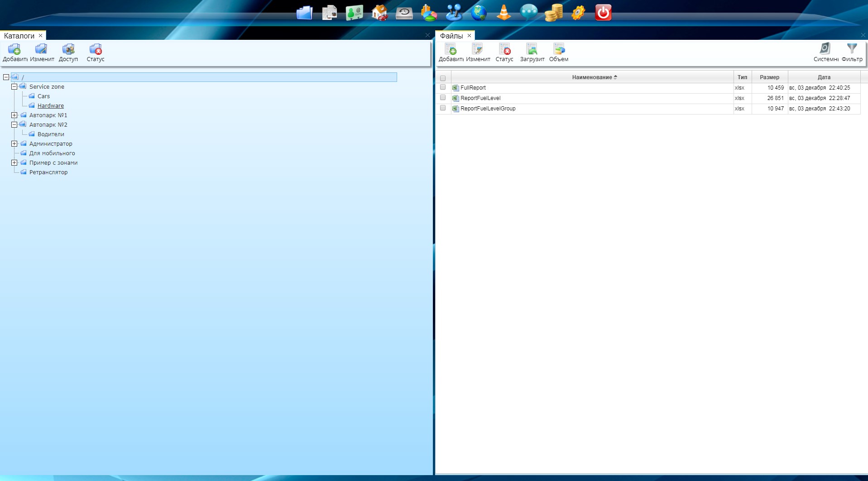Expand the Пример с зонами folder
This screenshot has height=481, width=868.
pos(14,163)
